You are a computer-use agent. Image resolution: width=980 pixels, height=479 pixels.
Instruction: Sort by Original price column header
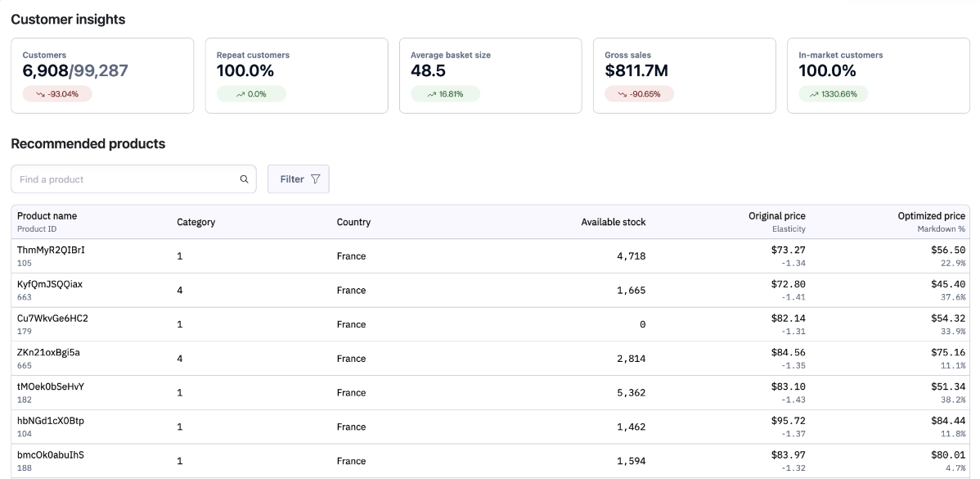[776, 216]
